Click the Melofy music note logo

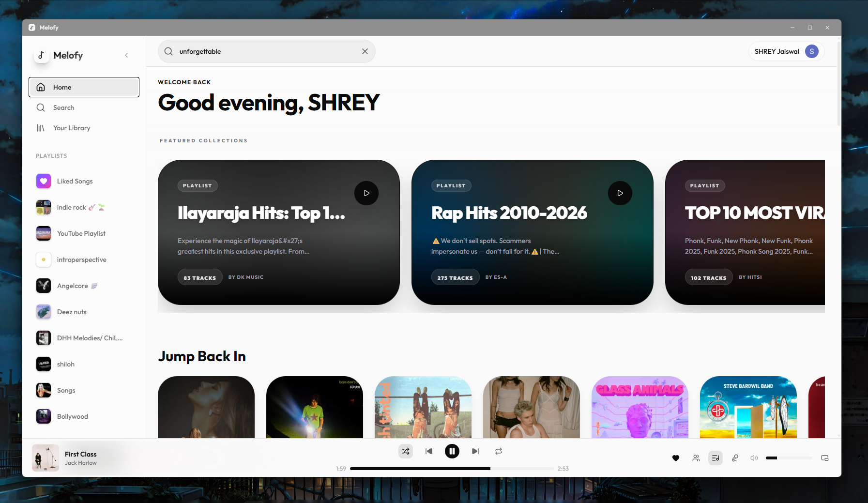pyautogui.click(x=42, y=55)
